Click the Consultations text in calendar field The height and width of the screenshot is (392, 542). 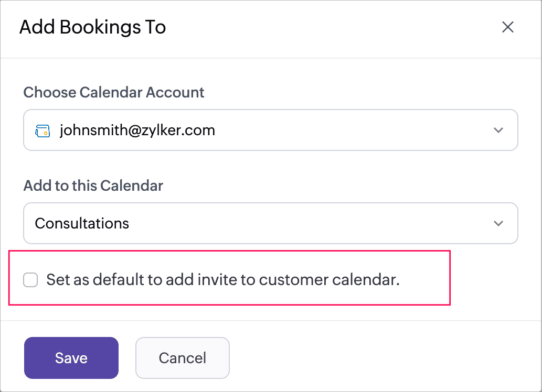click(82, 223)
